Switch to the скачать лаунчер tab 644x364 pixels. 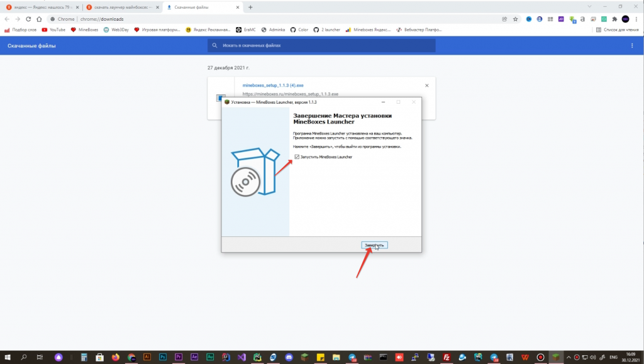pyautogui.click(x=119, y=8)
